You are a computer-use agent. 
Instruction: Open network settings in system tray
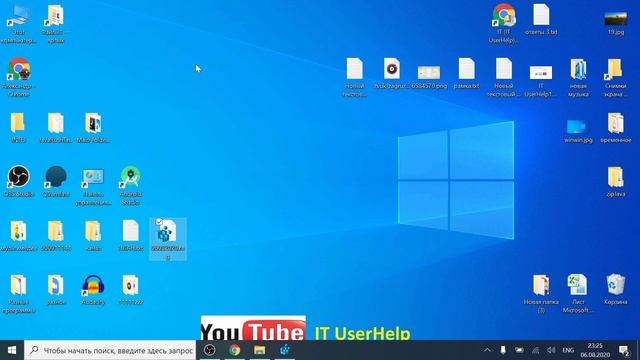[535, 350]
